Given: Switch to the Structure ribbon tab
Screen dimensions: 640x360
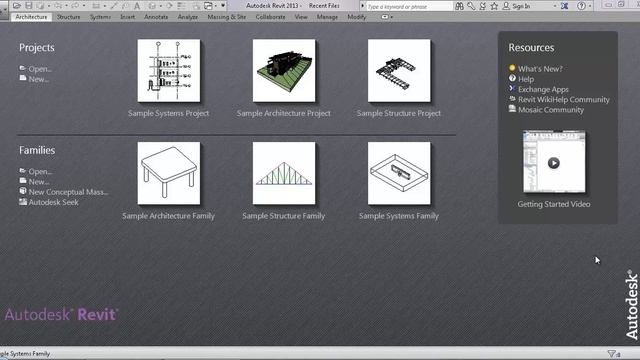Looking at the screenshot, I should pos(68,17).
